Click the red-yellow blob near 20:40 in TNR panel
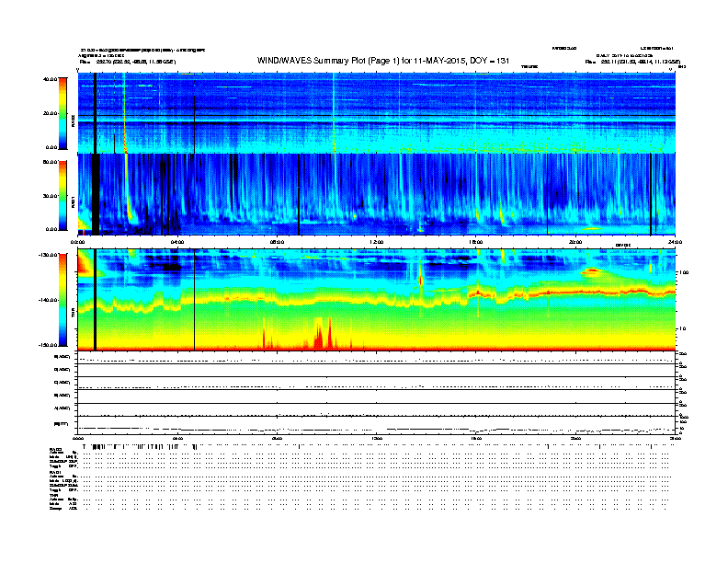The height and width of the screenshot is (563, 728). pyautogui.click(x=592, y=271)
